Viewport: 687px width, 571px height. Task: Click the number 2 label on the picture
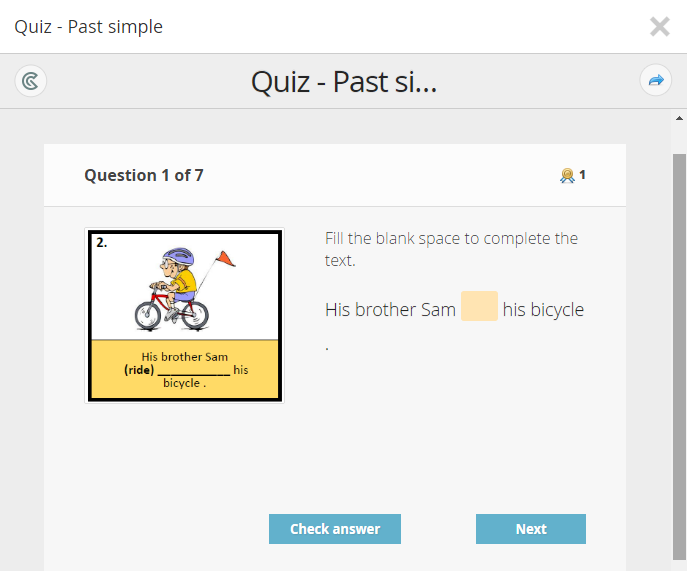click(102, 242)
